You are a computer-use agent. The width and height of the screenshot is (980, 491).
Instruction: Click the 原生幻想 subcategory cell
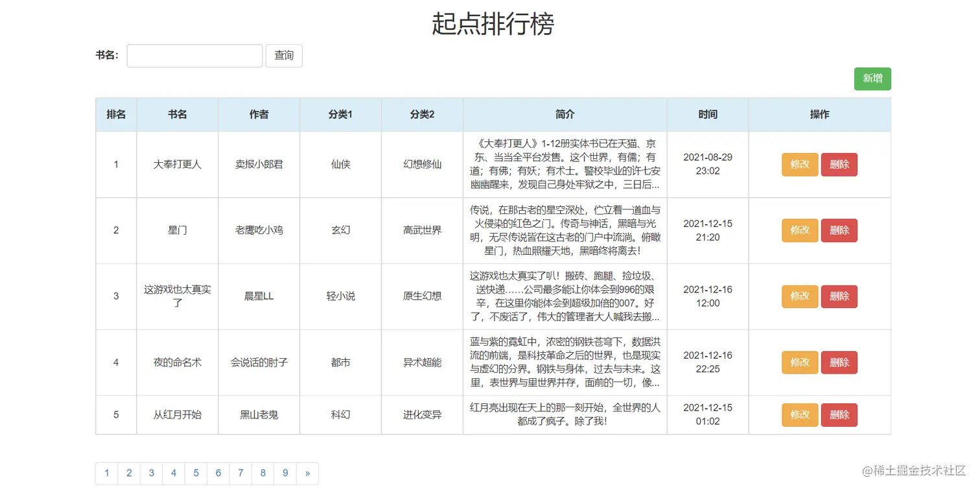(423, 296)
